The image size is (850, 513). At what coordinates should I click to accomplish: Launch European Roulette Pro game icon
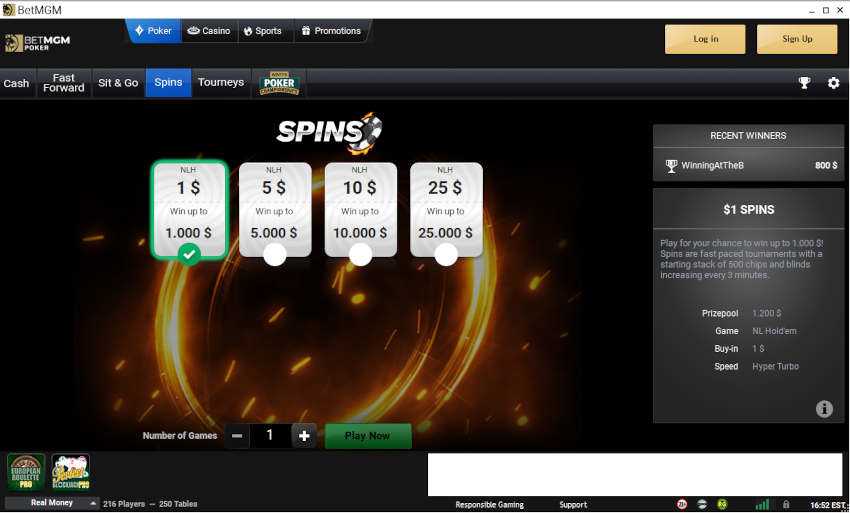tap(26, 472)
